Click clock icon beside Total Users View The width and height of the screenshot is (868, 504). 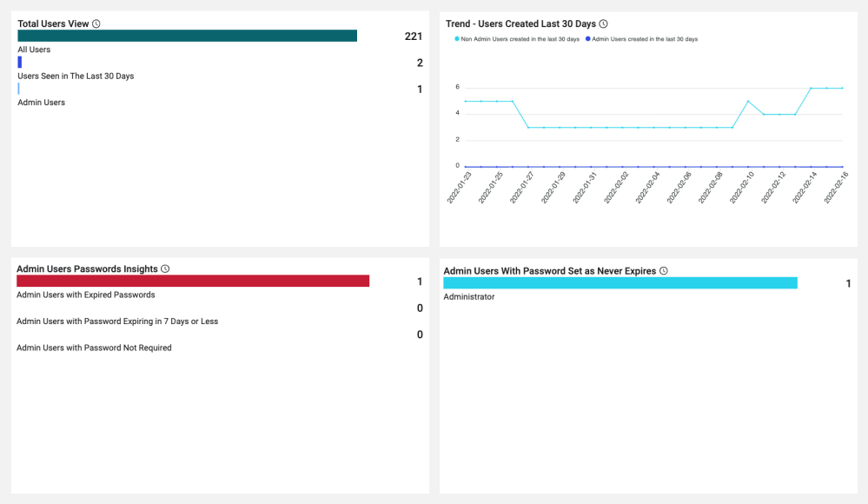(96, 23)
